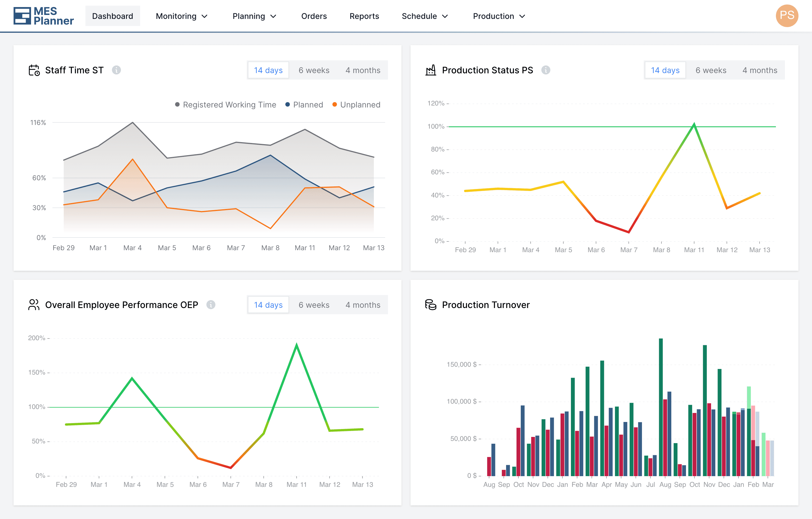The height and width of the screenshot is (519, 812).
Task: Click the Production Status factory icon
Action: point(431,70)
